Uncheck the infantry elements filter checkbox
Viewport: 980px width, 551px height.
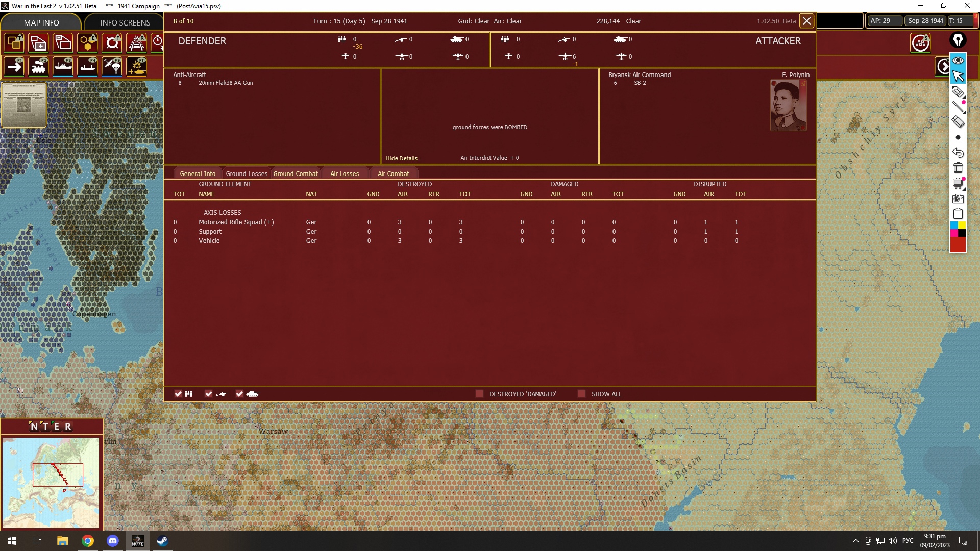pyautogui.click(x=178, y=394)
